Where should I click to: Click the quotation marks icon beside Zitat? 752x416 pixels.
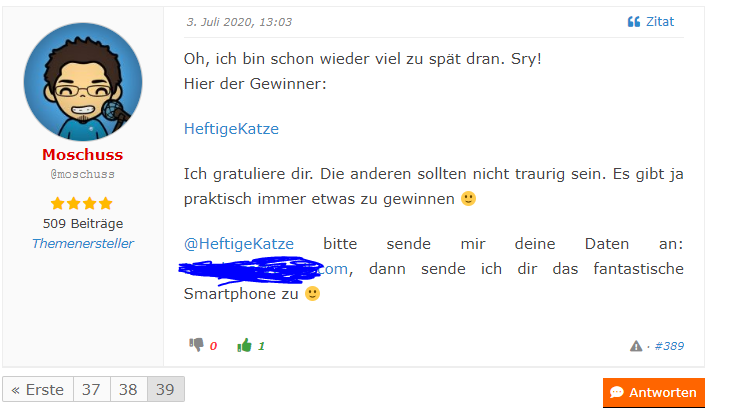(x=634, y=22)
